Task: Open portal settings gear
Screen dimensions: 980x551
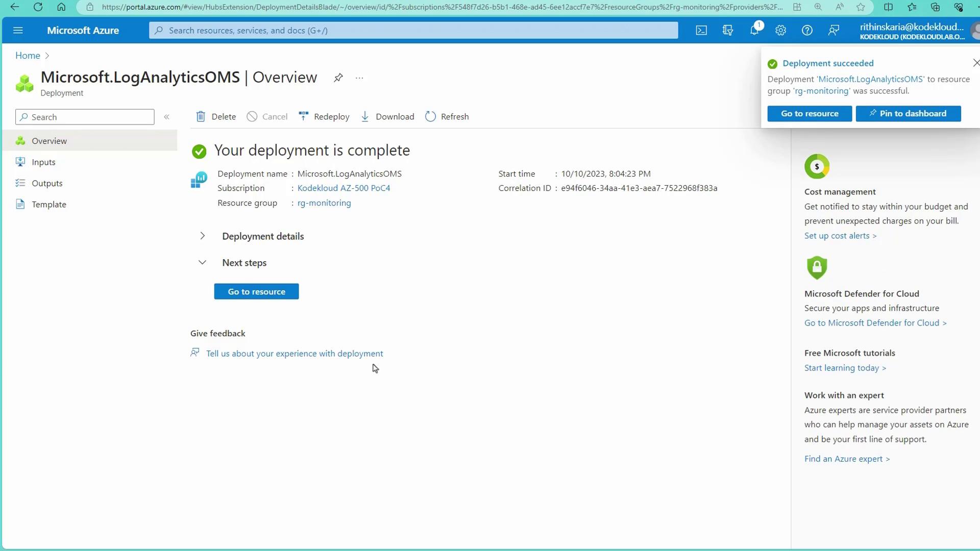Action: (780, 31)
